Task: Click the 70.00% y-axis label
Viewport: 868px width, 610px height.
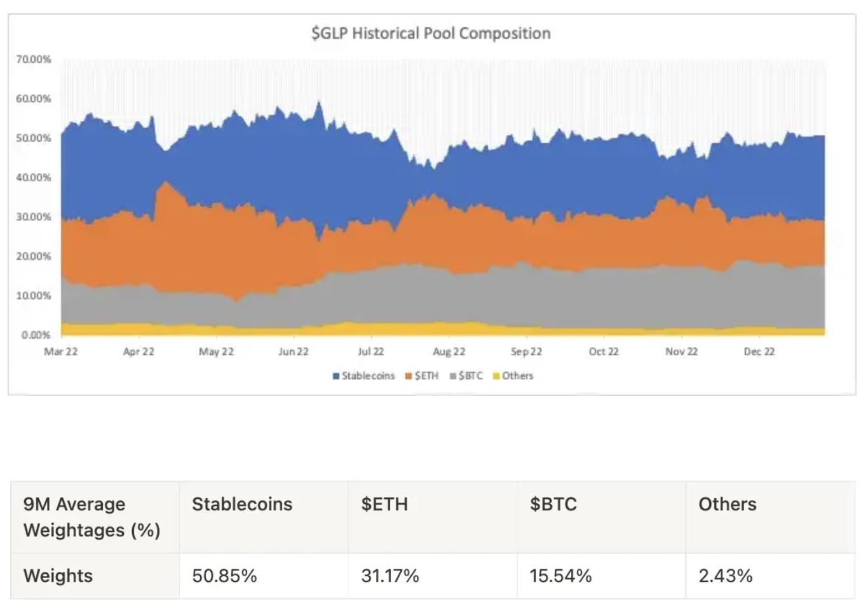Action: coord(34,59)
